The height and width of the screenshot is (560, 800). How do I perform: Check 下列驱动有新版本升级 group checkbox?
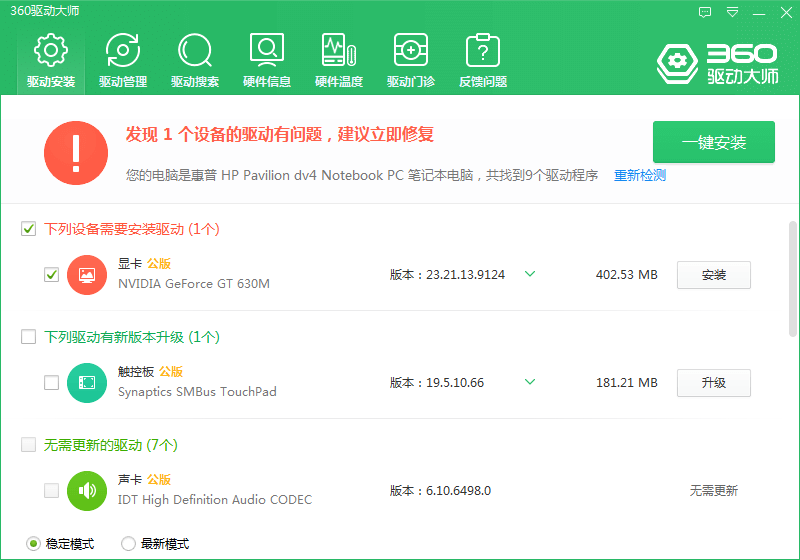[x=29, y=337]
